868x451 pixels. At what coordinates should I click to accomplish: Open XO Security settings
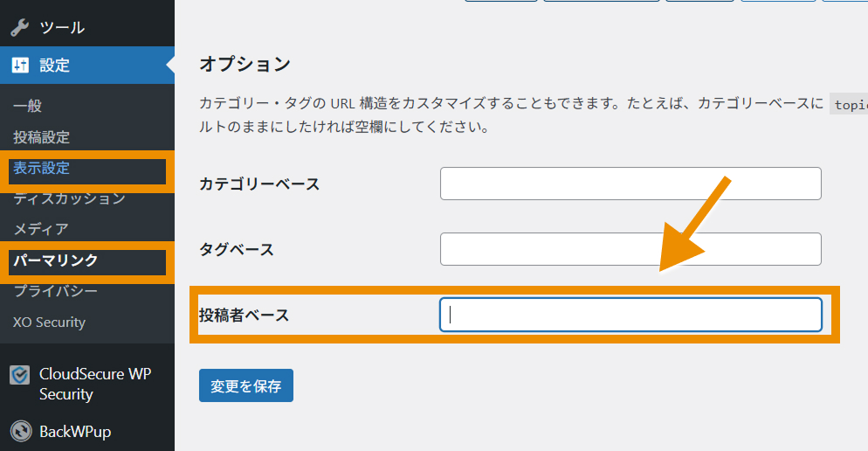pos(50,322)
